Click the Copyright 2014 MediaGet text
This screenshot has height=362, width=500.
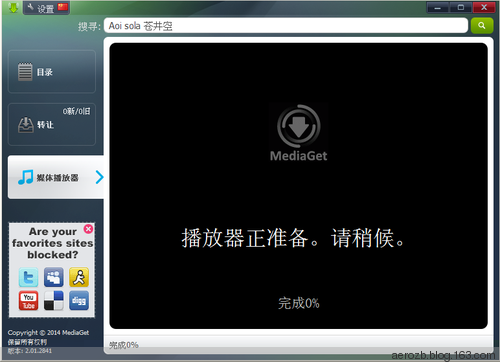point(48,333)
